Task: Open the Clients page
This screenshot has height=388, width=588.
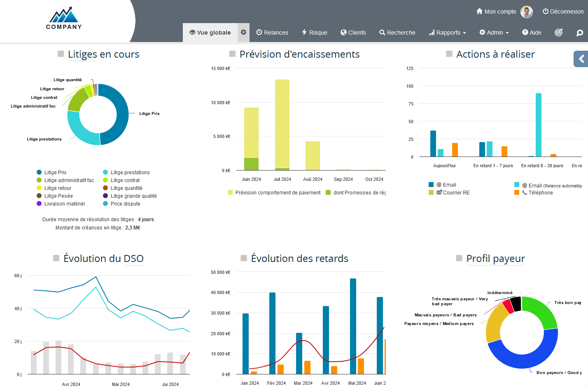Action: 353,33
